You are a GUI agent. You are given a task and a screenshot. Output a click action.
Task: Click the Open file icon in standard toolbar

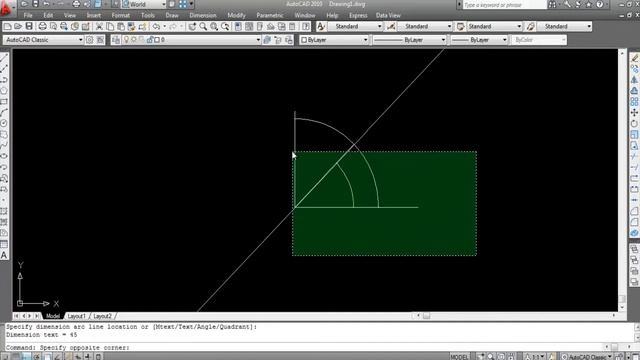pos(18,27)
